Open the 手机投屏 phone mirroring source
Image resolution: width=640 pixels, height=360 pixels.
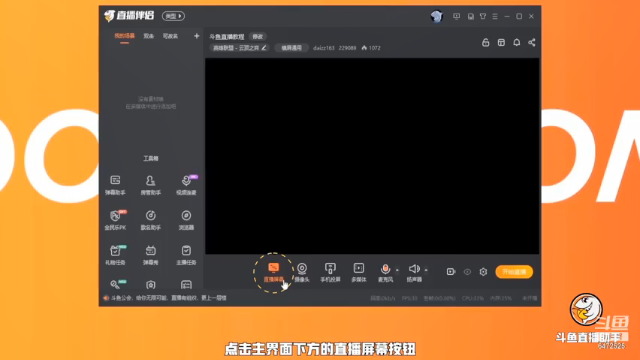point(330,272)
